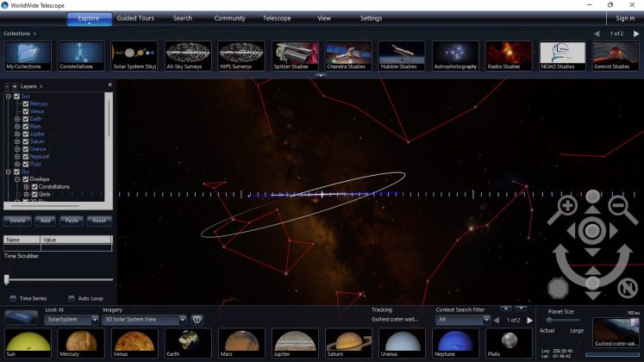Open the Imagery dropdown showing 3D Solar System View
Viewport: 644px width, 362px height.
(144, 320)
